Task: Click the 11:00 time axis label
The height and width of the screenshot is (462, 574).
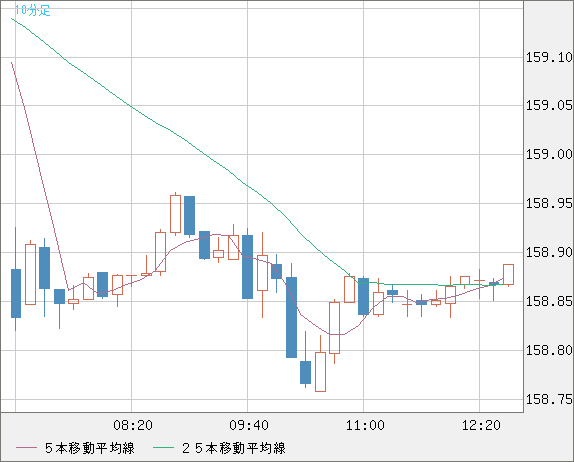Action: (365, 425)
